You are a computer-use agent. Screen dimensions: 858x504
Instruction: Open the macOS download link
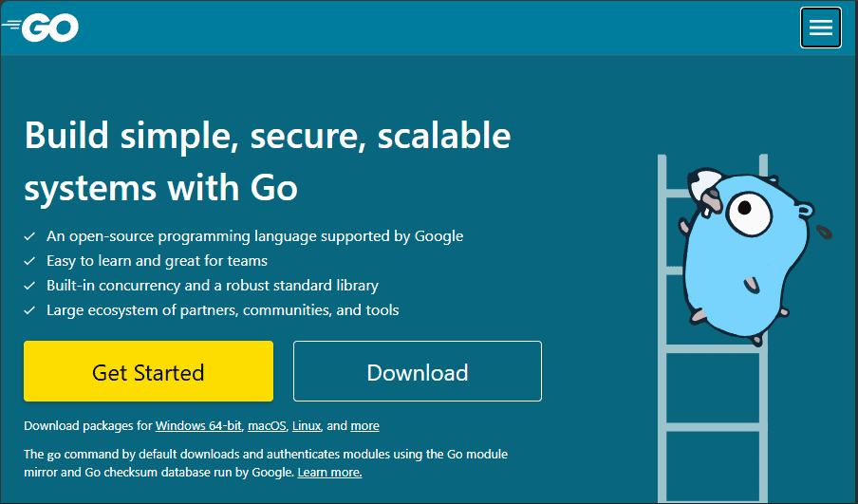pyautogui.click(x=267, y=426)
